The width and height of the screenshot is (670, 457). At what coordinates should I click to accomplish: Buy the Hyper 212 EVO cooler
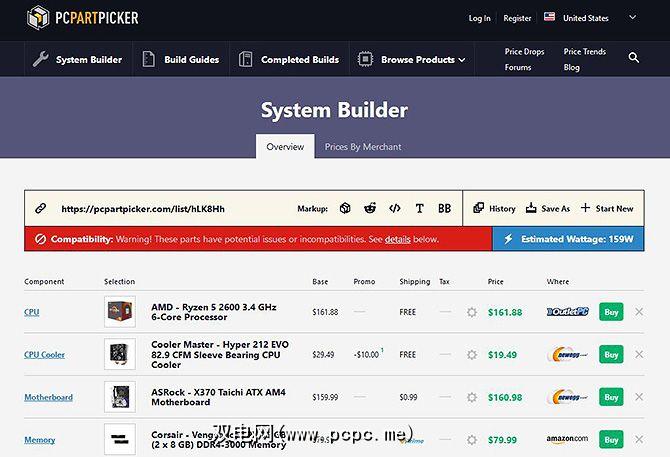[611, 354]
